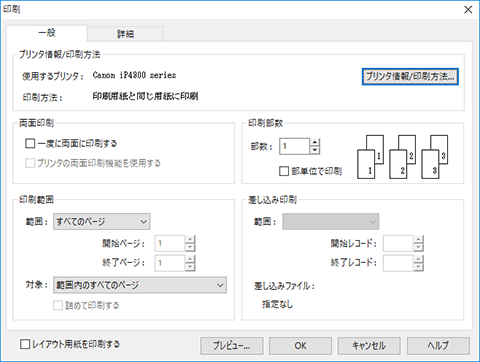Click the 開始ページ input field

pos(170,243)
